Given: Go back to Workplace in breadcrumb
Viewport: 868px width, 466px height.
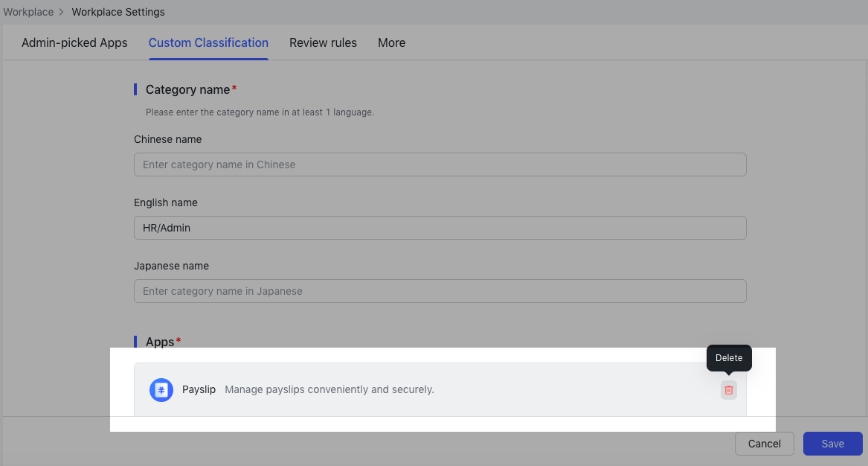Looking at the screenshot, I should coord(28,12).
